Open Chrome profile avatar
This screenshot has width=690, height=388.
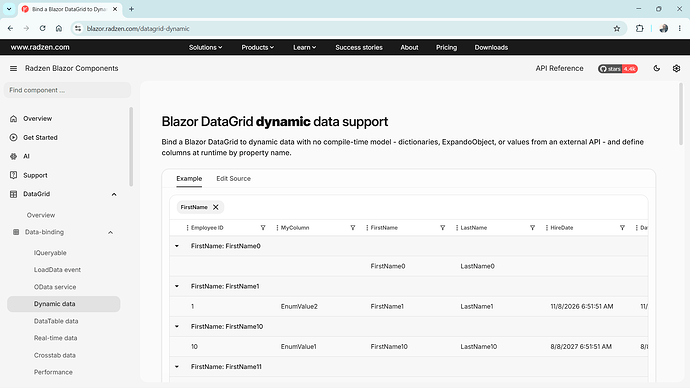664,29
